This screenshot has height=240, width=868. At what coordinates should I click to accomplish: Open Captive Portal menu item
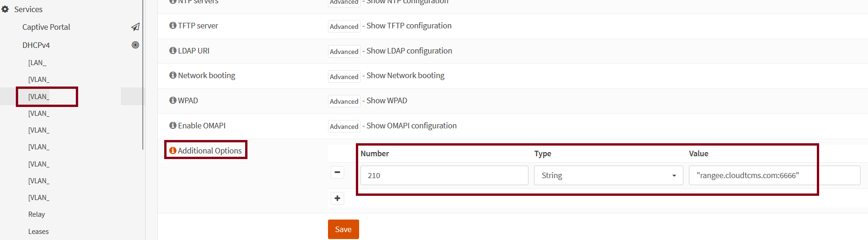coord(46,27)
